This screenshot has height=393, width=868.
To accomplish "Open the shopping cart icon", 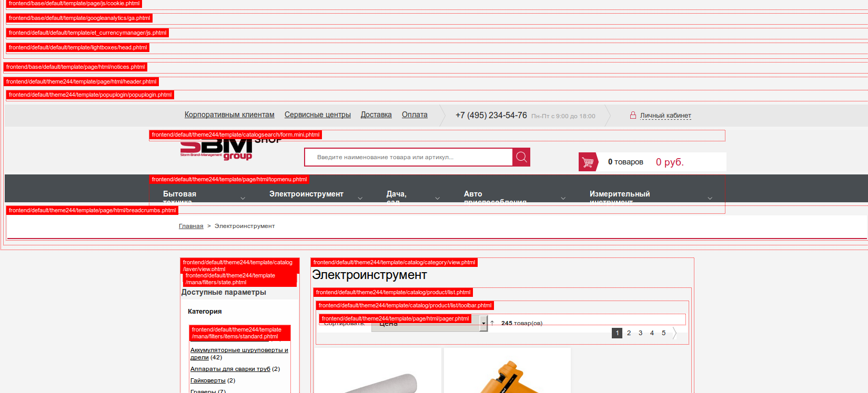I will 588,162.
